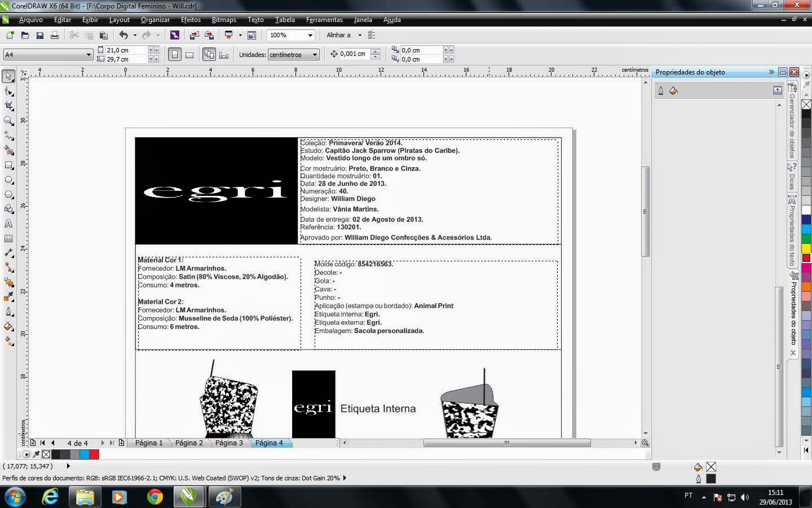Expand the status bar coordinates arrow

click(68, 466)
